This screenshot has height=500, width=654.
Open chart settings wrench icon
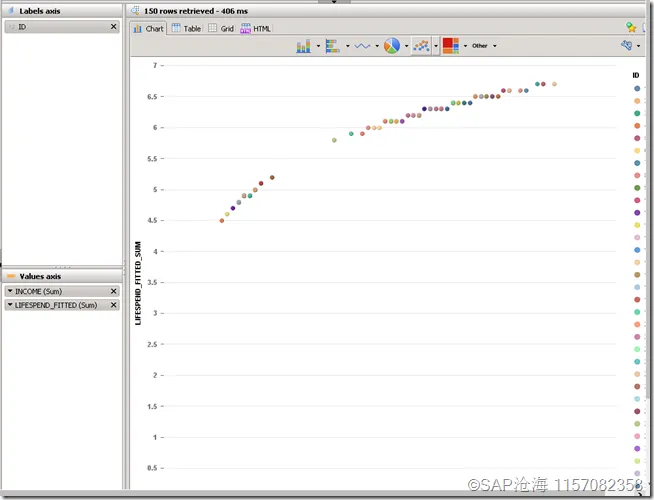pos(626,45)
